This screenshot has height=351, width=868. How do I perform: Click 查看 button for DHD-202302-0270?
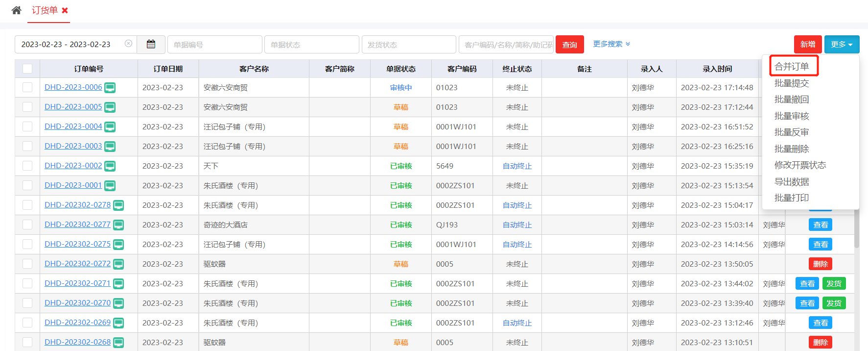[807, 303]
